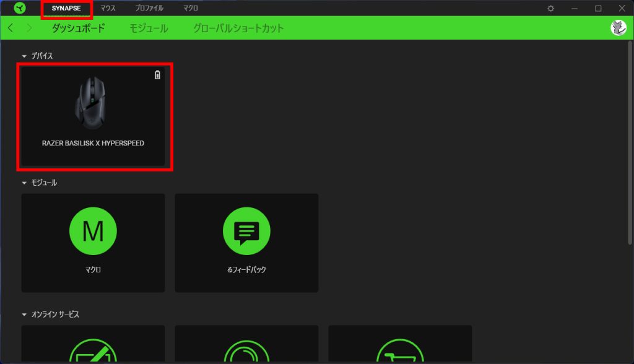Viewport: 634px width, 364px height.
Task: Go back with the left arrow
Action: [x=11, y=28]
